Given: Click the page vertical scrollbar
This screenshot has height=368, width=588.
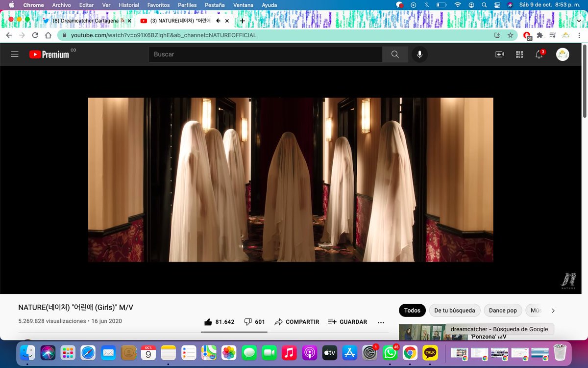Looking at the screenshot, I should 585,80.
